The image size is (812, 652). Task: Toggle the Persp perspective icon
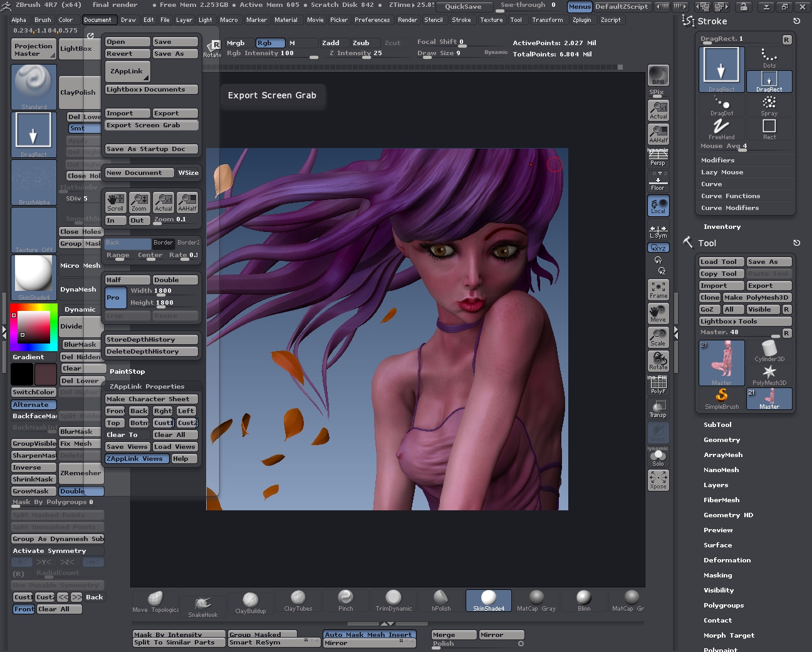(658, 157)
